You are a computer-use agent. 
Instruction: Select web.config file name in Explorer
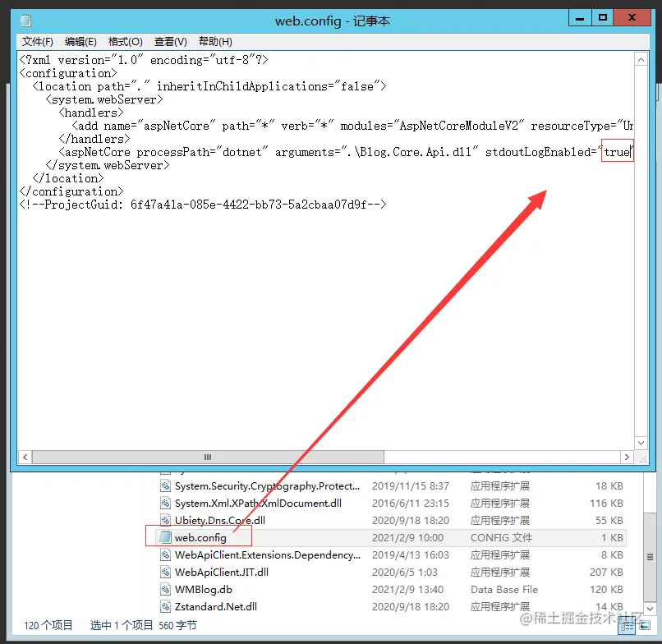200,537
